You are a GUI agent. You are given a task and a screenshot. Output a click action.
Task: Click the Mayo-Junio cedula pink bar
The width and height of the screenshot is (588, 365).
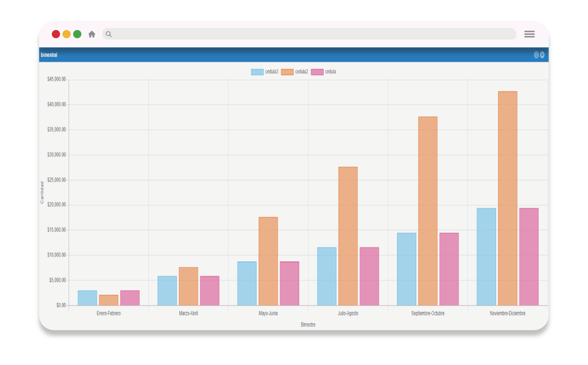[289, 283]
